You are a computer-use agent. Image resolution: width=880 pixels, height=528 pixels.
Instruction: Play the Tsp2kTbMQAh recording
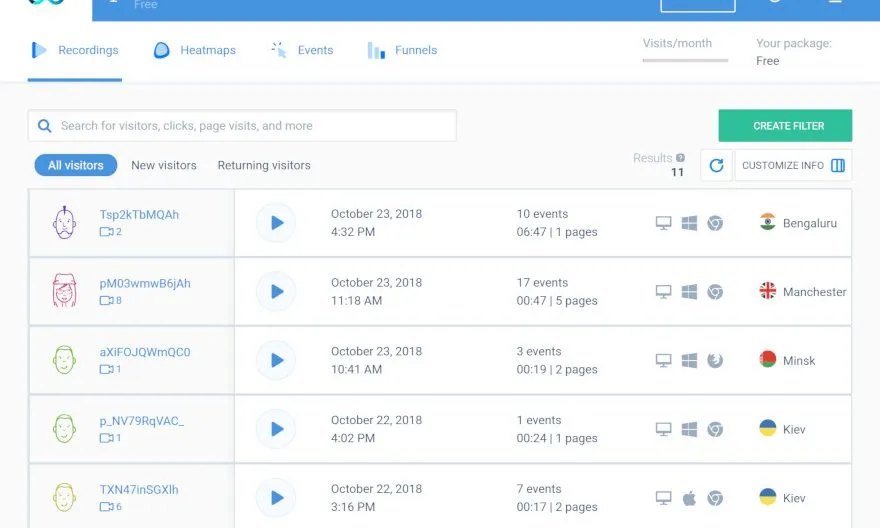tap(276, 223)
